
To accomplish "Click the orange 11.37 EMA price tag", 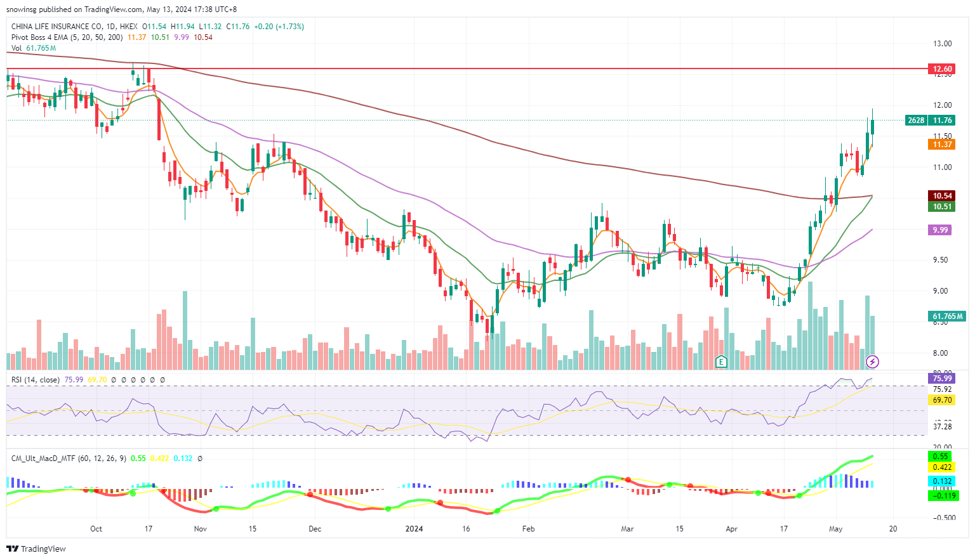I will (942, 145).
